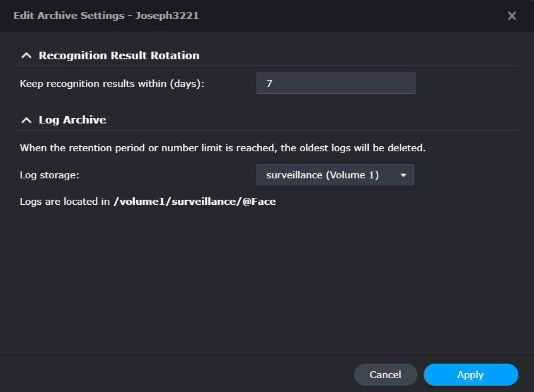Click the Joseph3221 name in title bar

click(167, 16)
